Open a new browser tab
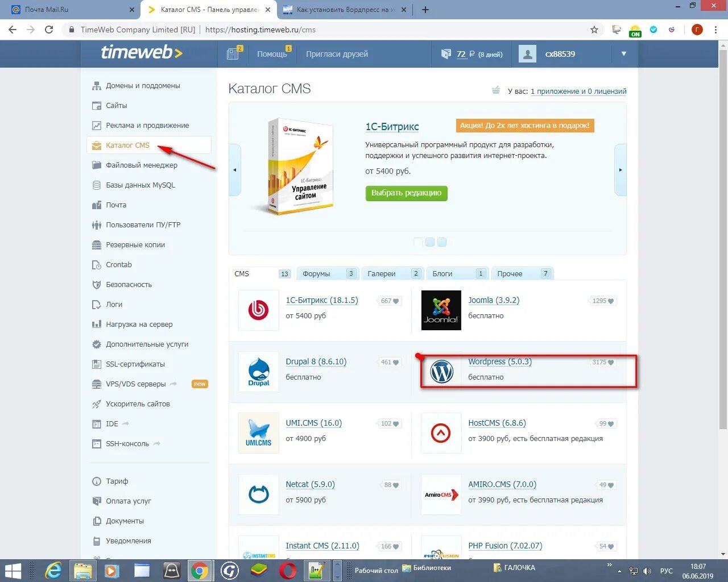Viewport: 728px width, 582px height. tap(425, 10)
